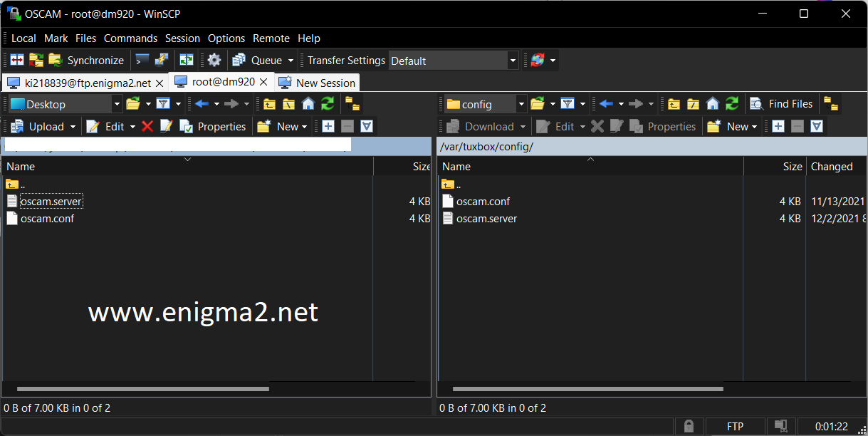Select oscam.server in the local panel

(51, 202)
